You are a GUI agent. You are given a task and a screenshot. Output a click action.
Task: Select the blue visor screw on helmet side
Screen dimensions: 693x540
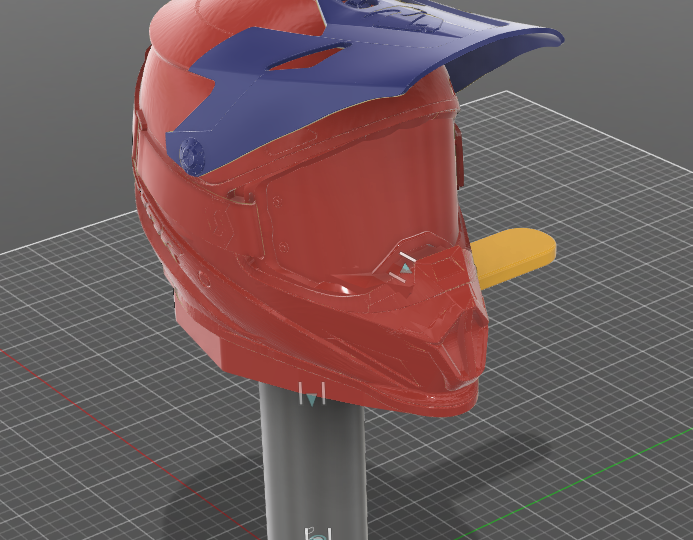coord(192,155)
